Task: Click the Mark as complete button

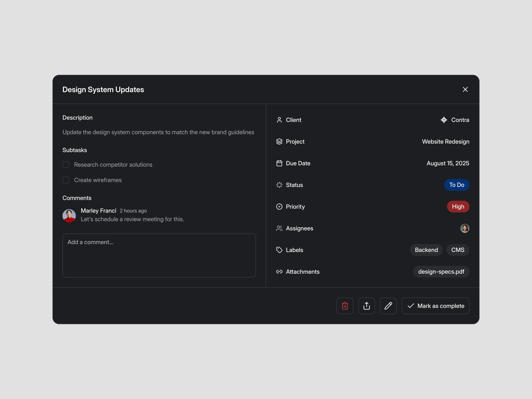Action: 435,306
